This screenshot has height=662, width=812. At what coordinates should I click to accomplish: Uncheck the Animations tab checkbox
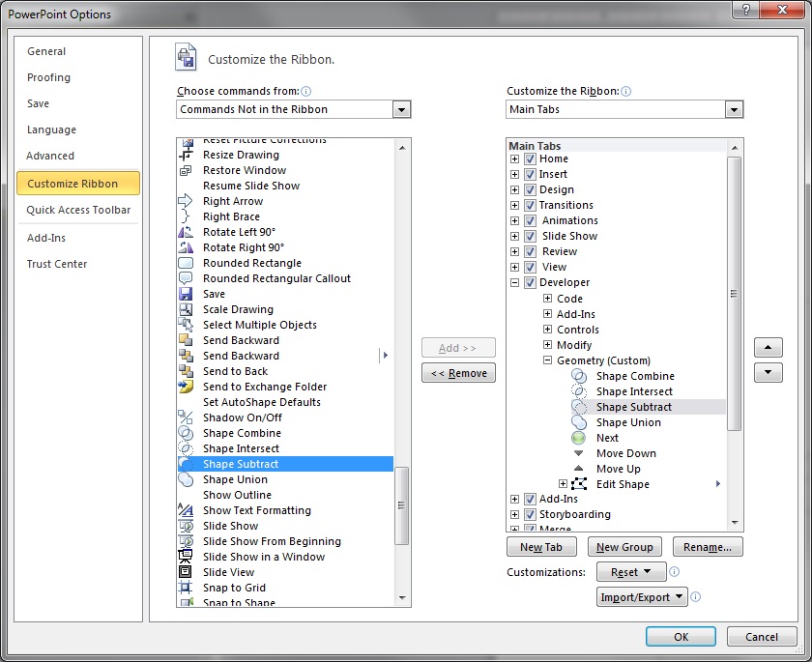point(530,220)
